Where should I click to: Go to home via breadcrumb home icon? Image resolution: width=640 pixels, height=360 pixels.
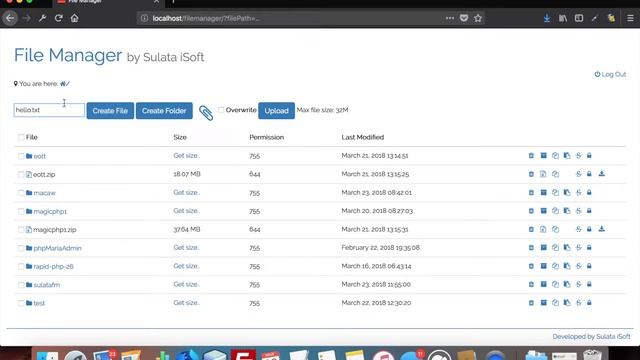coord(62,84)
